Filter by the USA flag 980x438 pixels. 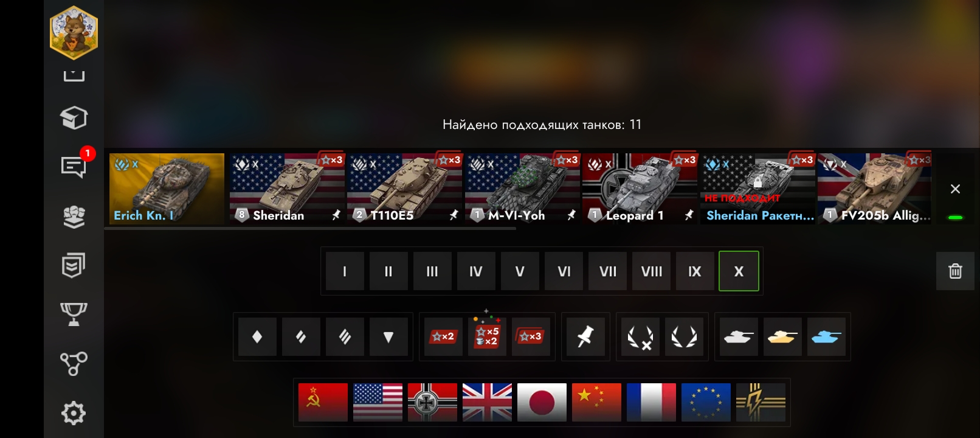(x=378, y=402)
